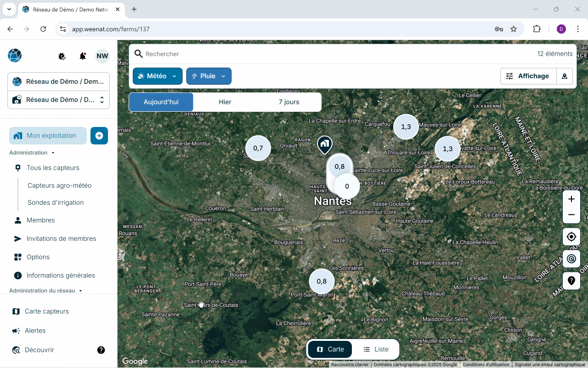Click Signaler une erreur cartographique link
Image resolution: width=588 pixels, height=368 pixels.
[549, 365]
